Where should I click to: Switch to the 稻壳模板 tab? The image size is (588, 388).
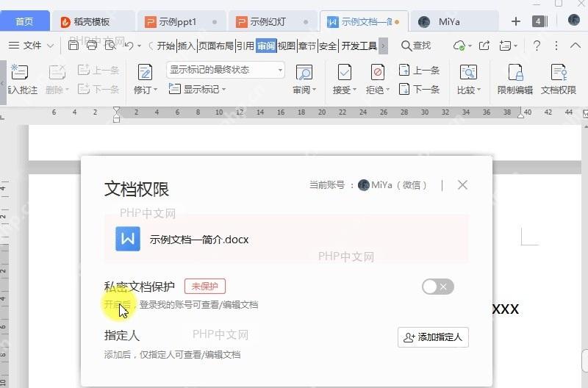[x=93, y=22]
